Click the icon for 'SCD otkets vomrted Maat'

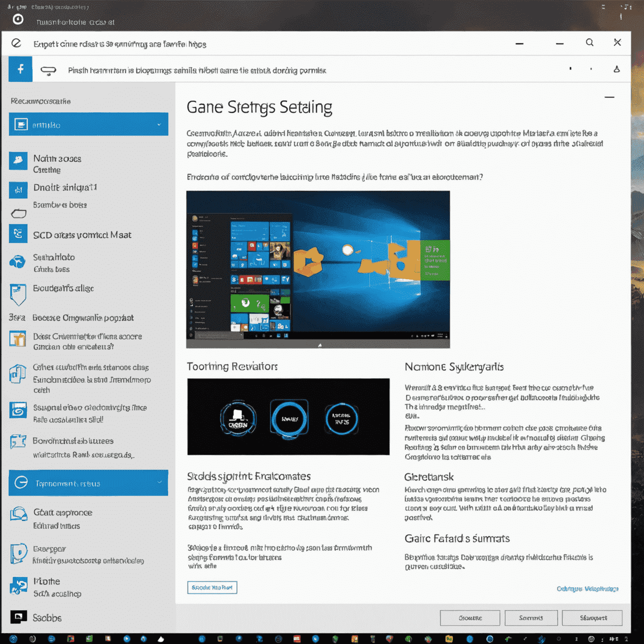pos(18,234)
